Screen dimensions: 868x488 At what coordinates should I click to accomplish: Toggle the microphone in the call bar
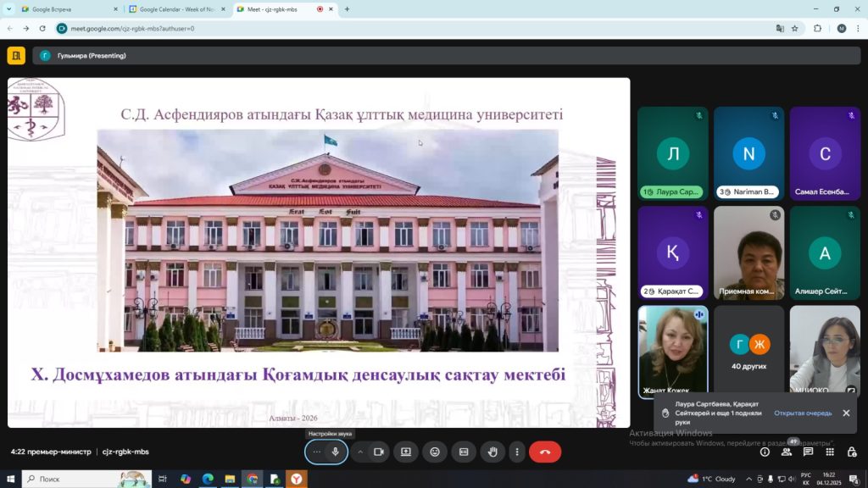pyautogui.click(x=336, y=452)
